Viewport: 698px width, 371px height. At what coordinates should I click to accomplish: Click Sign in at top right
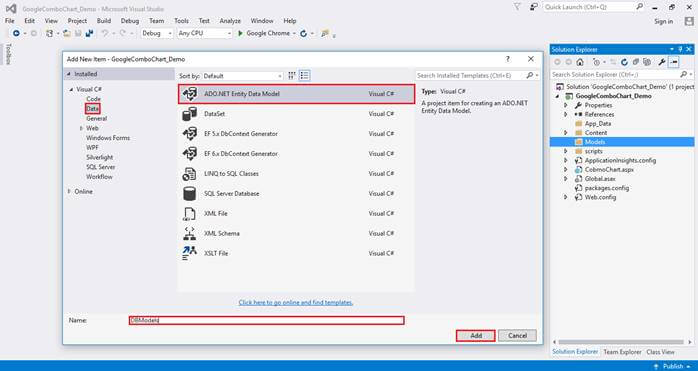(x=663, y=21)
